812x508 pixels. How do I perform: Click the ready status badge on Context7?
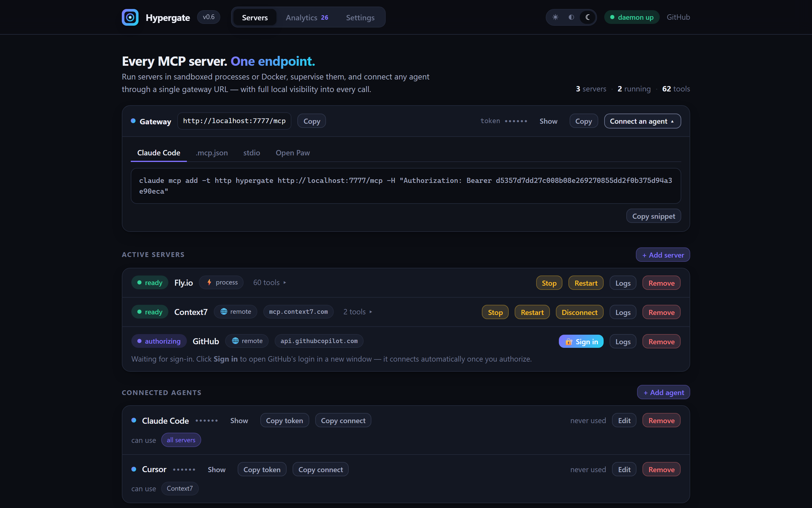(x=150, y=312)
